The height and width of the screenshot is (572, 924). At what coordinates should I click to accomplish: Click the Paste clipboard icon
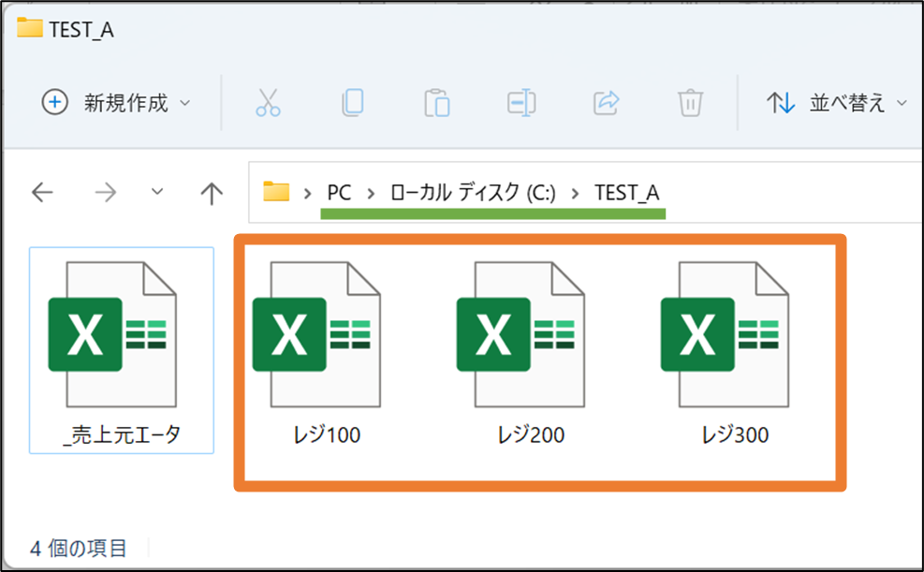436,102
